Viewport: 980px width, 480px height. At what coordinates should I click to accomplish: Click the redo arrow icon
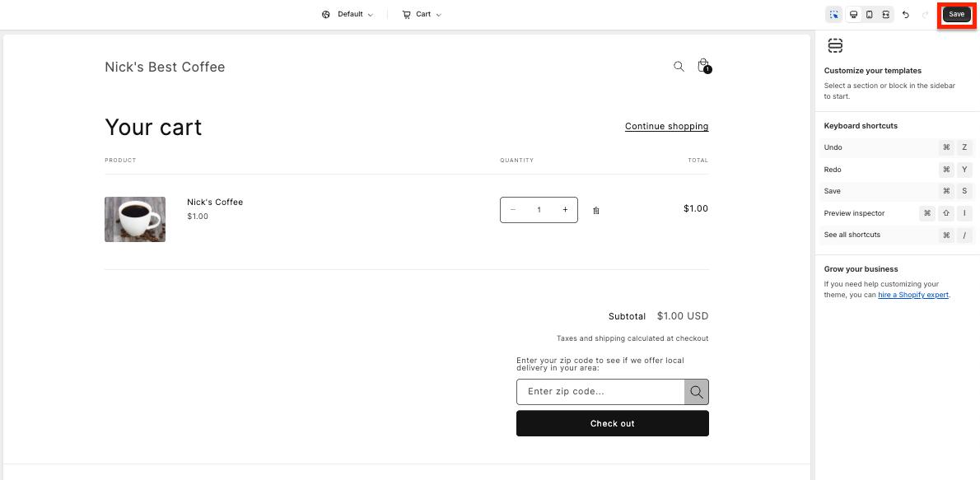coord(925,14)
